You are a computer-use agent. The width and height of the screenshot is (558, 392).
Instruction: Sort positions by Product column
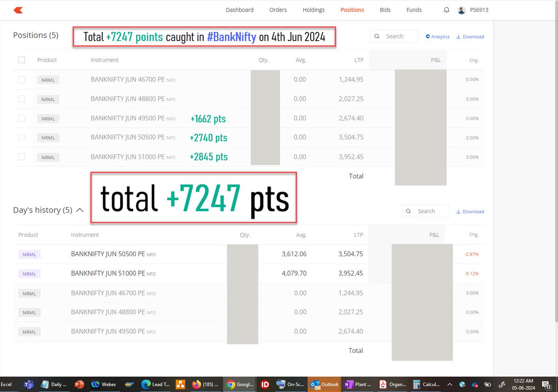tap(47, 60)
